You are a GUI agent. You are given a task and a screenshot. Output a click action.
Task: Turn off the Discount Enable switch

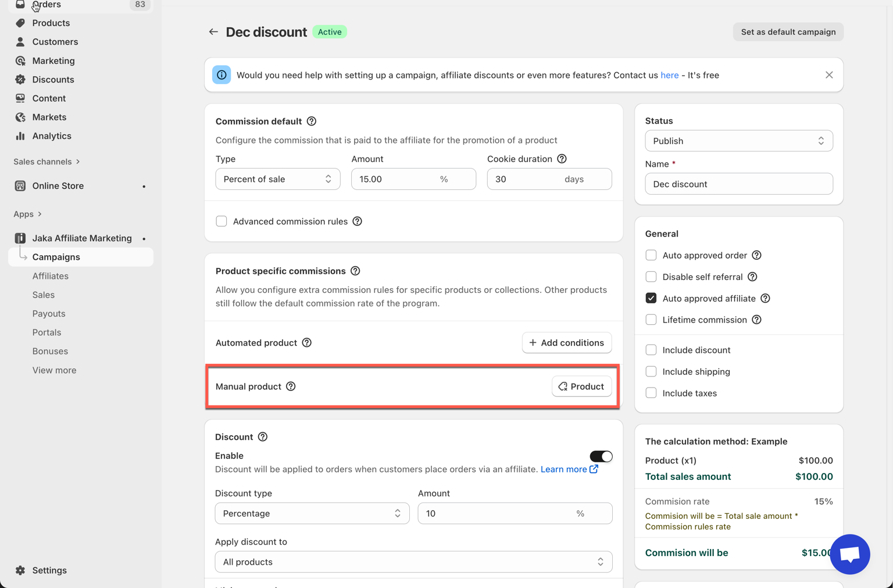click(x=601, y=456)
